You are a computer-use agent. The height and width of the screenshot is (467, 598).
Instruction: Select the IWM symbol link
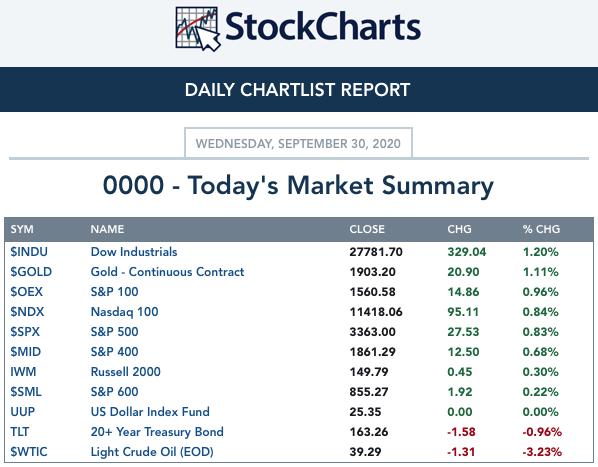(23, 372)
